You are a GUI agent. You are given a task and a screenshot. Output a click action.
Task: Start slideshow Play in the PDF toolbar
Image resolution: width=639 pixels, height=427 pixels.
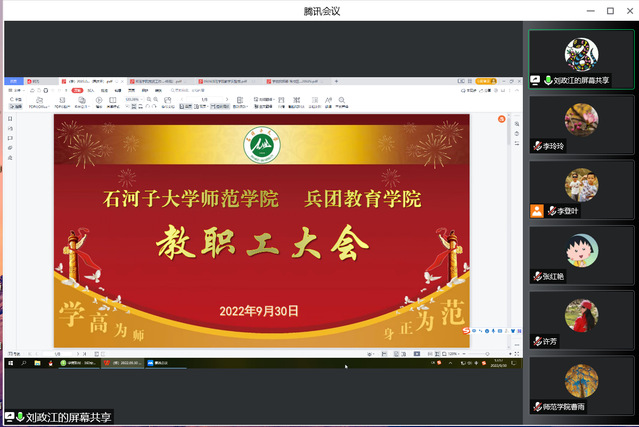coord(99,102)
